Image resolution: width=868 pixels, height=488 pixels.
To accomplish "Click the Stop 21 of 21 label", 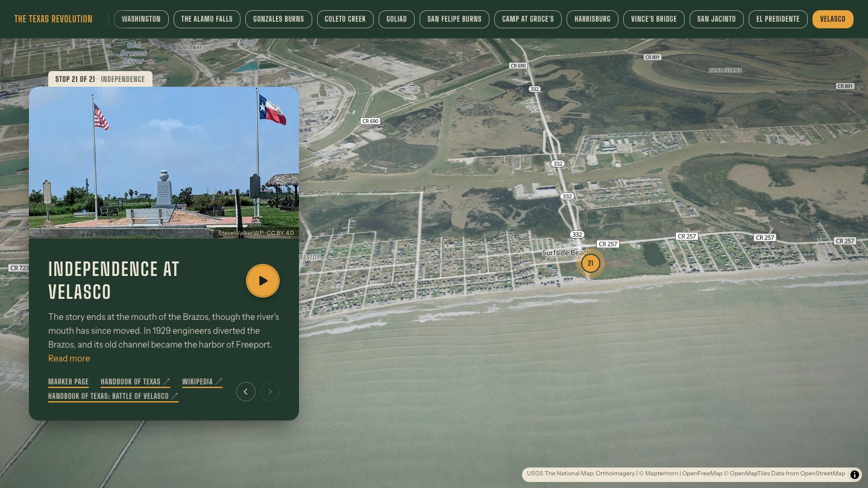I will point(100,80).
